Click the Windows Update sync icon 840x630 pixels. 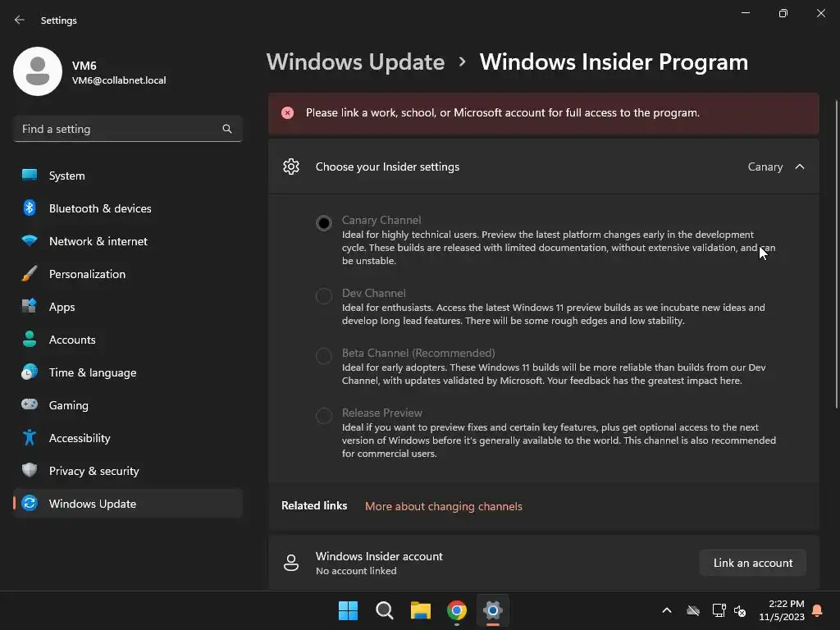point(30,503)
